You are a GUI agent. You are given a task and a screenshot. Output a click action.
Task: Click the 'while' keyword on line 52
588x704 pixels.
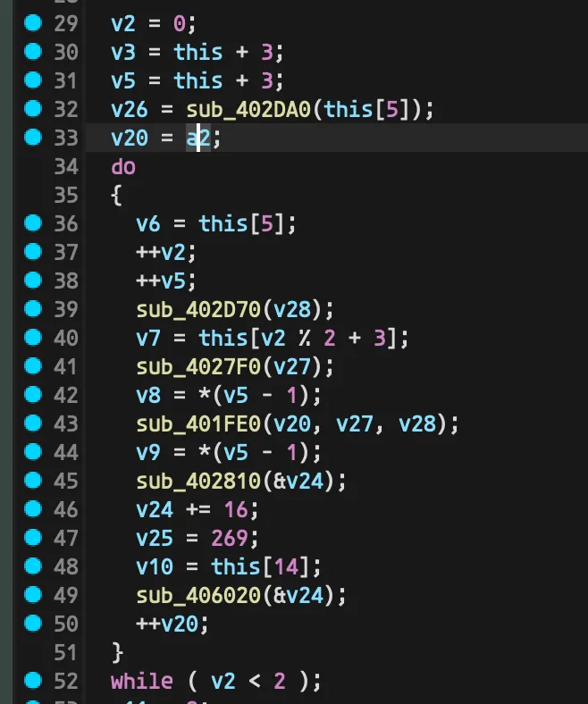(141, 681)
